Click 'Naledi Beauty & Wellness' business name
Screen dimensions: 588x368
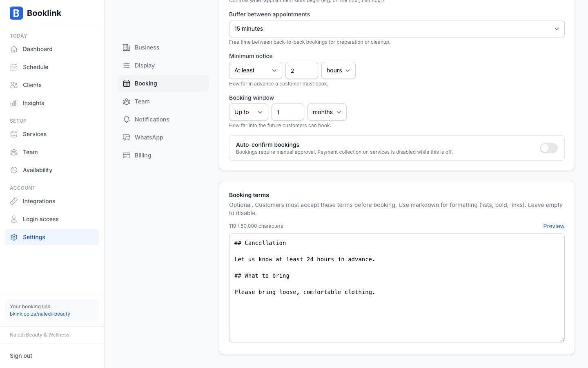click(x=40, y=335)
